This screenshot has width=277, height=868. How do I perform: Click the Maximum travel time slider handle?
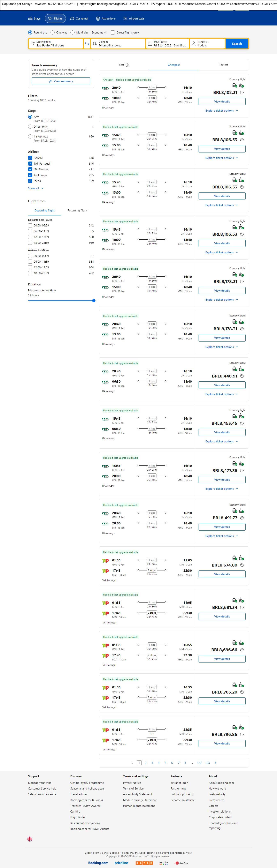pos(94,301)
